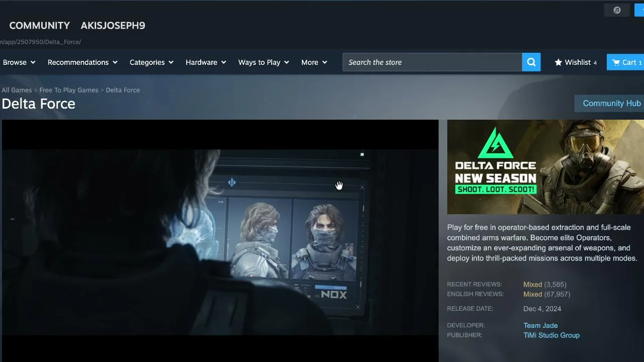Click the RECENT REVIEWS: label

click(x=474, y=285)
